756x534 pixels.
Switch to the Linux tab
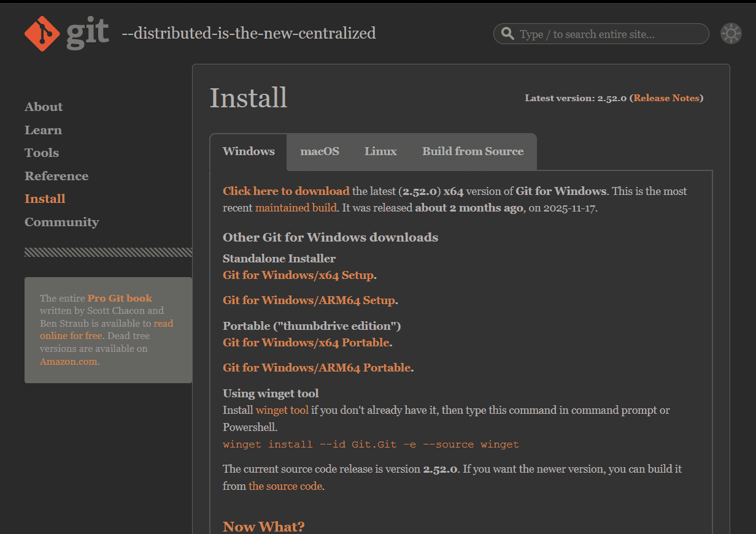tap(380, 151)
